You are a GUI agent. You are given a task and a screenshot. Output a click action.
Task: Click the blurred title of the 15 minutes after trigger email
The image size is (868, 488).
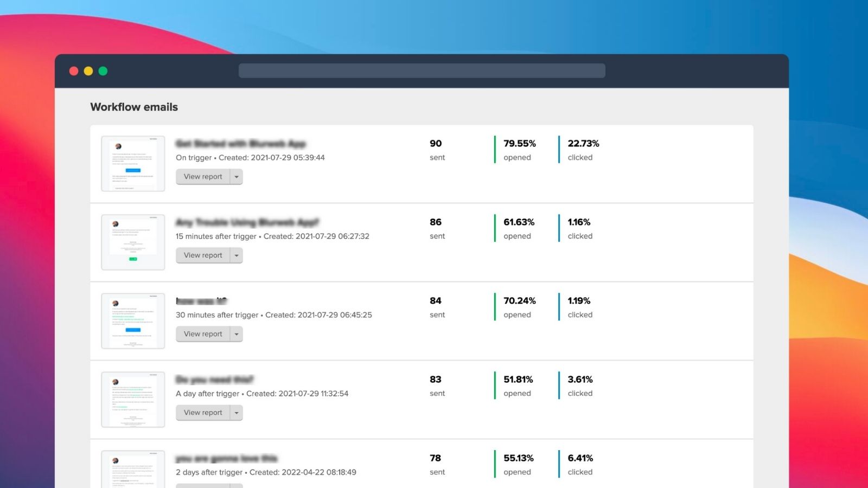247,222
